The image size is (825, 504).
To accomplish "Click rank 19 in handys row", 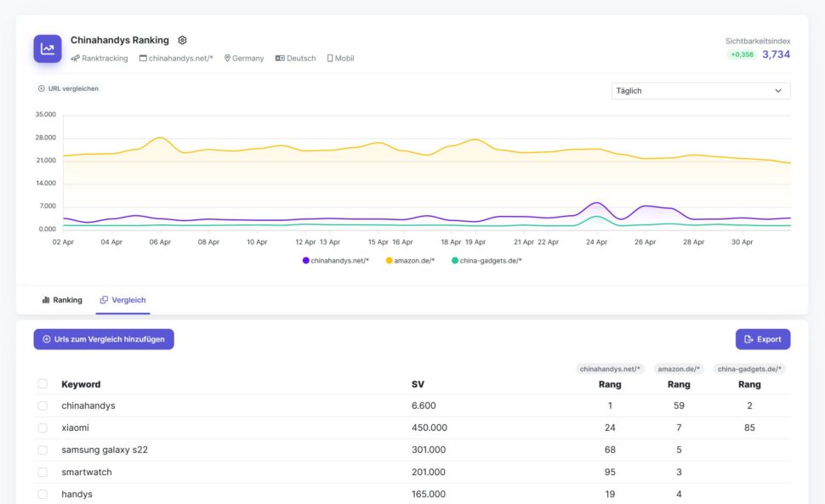I will 610,494.
